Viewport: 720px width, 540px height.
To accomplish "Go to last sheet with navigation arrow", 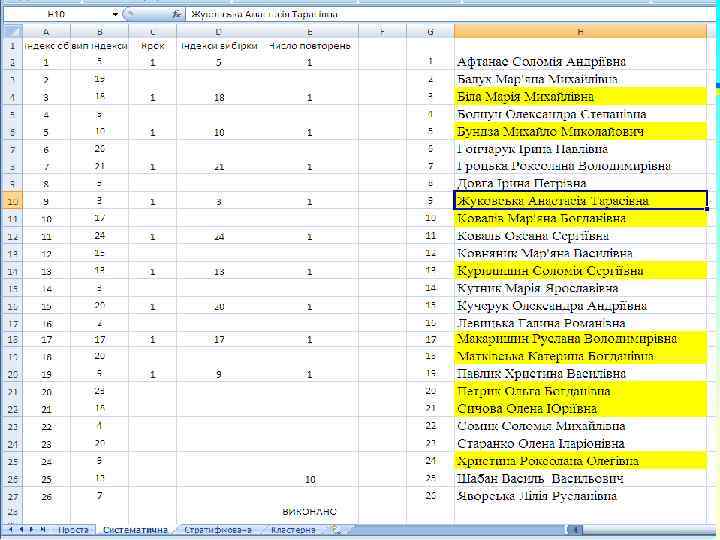I will pos(43,529).
